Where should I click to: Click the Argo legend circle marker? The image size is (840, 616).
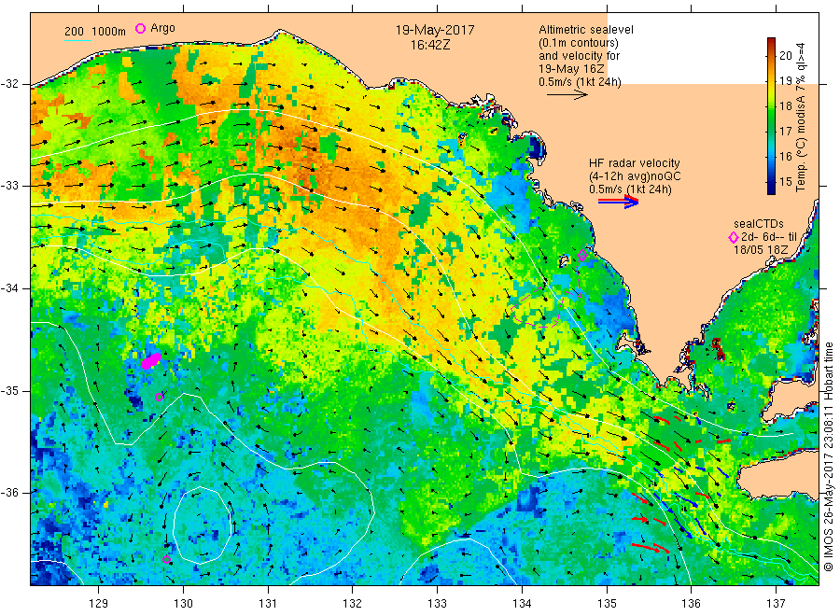[140, 28]
